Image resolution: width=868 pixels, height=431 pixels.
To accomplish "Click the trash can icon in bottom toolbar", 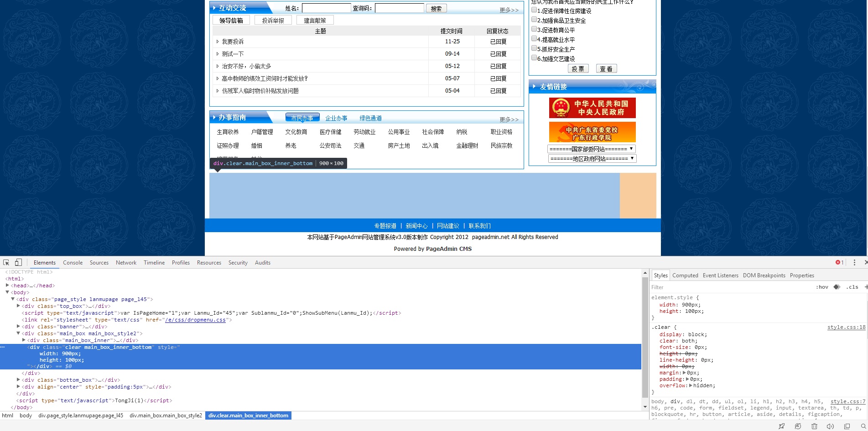I will point(814,426).
